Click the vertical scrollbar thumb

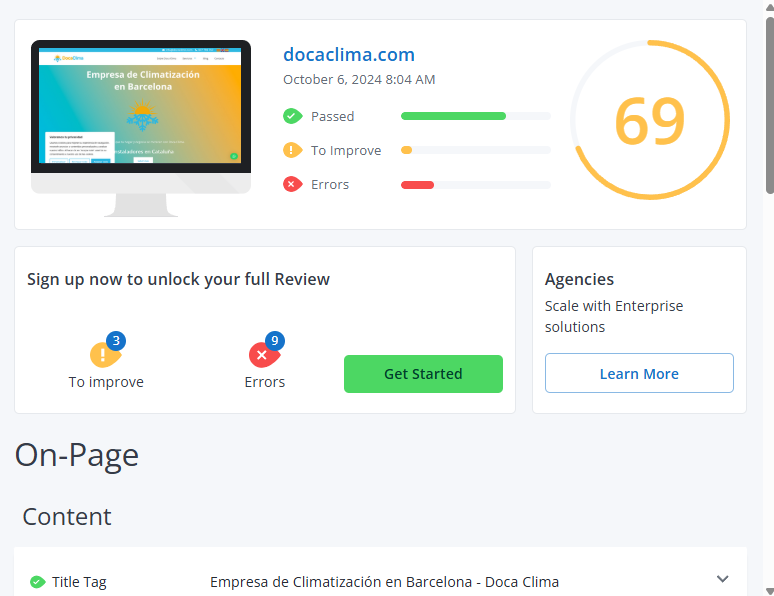(770, 105)
